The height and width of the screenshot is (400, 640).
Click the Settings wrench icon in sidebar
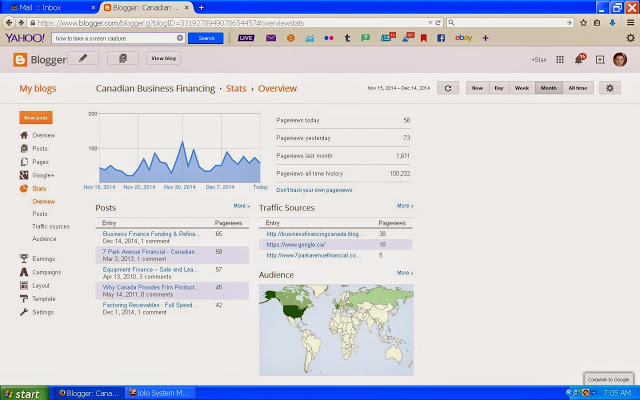(24, 312)
